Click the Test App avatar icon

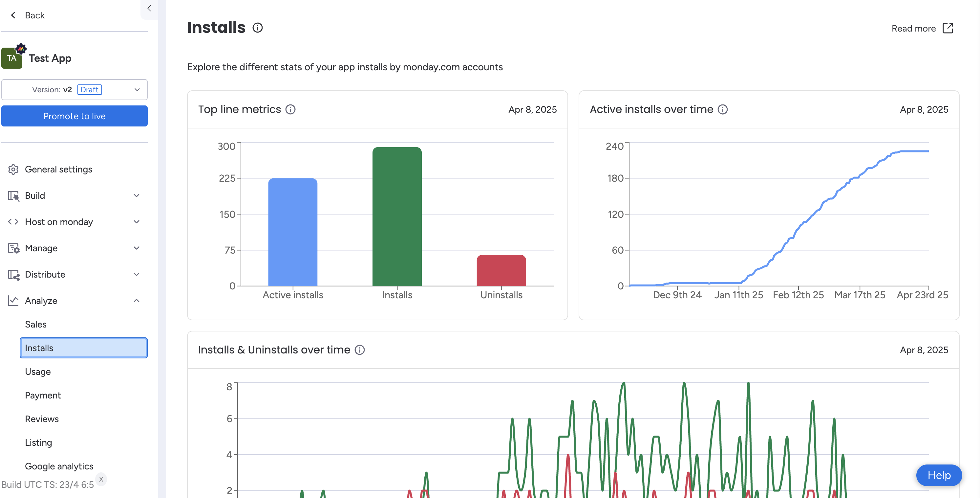click(12, 58)
